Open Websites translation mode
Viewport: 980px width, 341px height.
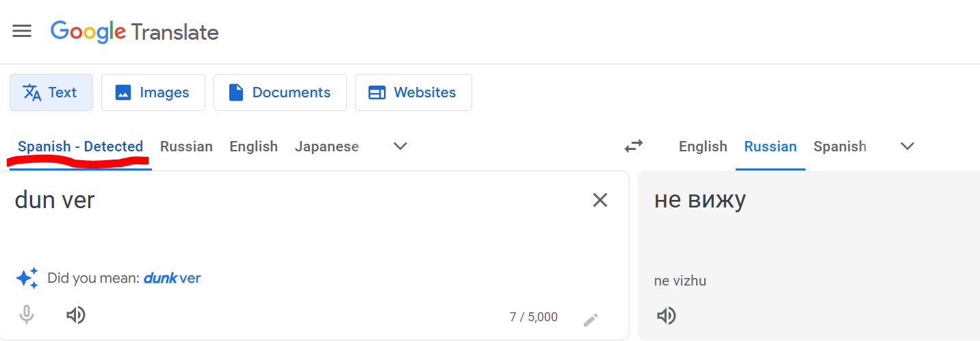[x=413, y=92]
